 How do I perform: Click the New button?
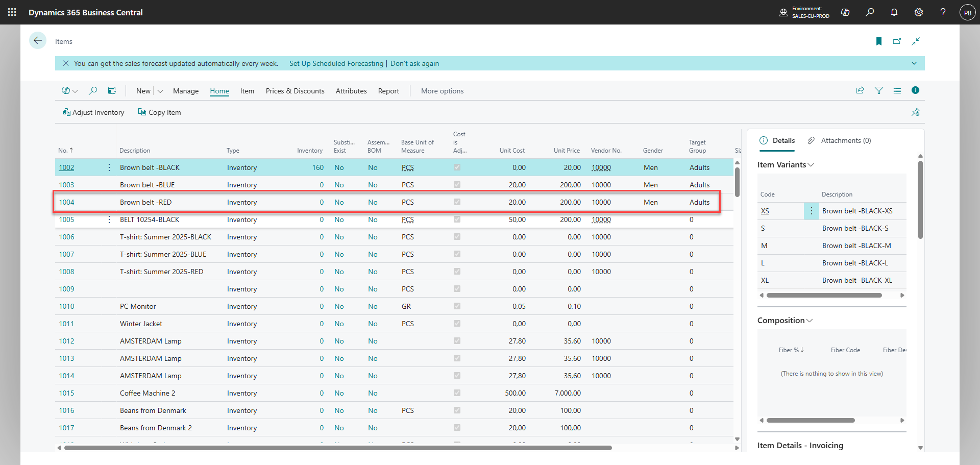[x=143, y=91]
